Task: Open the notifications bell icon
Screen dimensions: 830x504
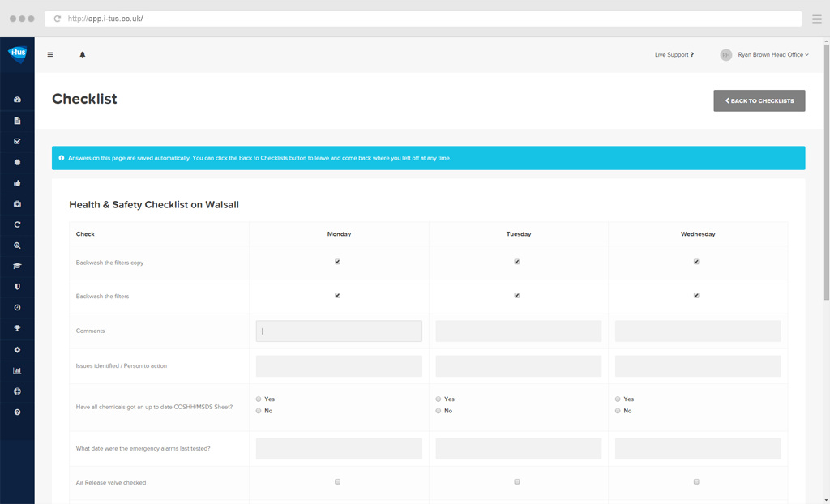Action: coord(82,55)
